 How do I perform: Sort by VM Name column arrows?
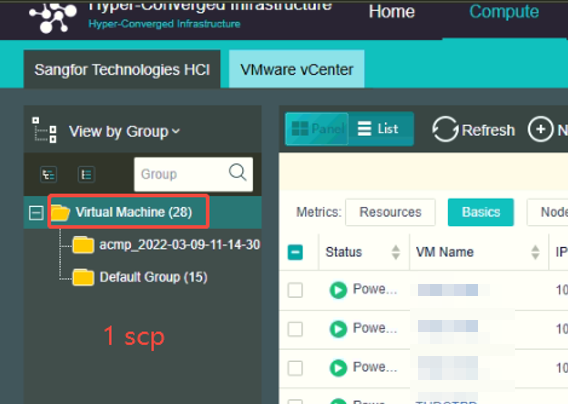pyautogui.click(x=535, y=252)
